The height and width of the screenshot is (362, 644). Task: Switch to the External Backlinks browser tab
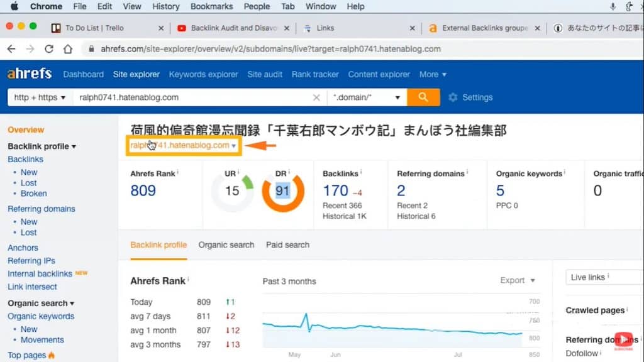(x=485, y=28)
